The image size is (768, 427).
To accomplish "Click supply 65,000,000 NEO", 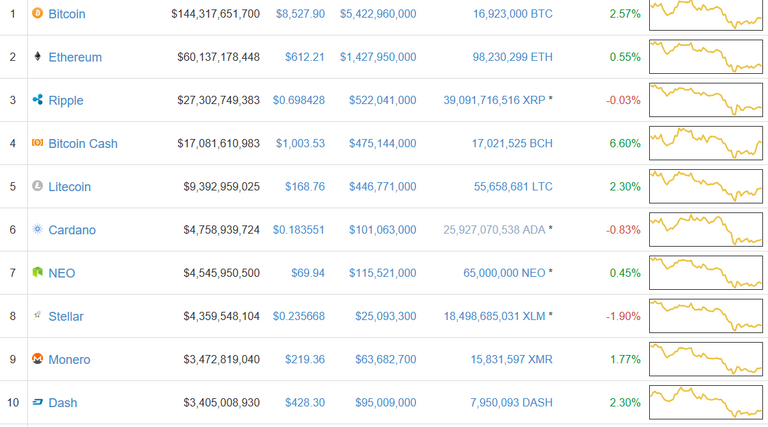I will click(x=504, y=273).
